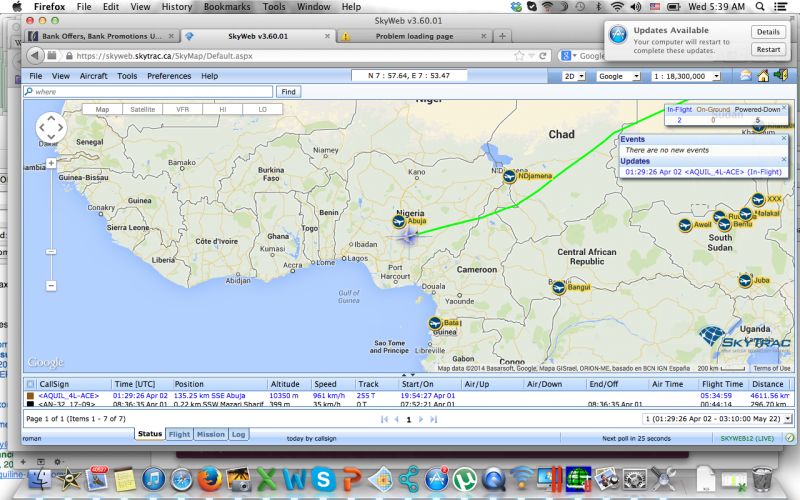This screenshot has height=500, width=800.
Task: Open the SkyWeb File menu
Action: (x=36, y=76)
